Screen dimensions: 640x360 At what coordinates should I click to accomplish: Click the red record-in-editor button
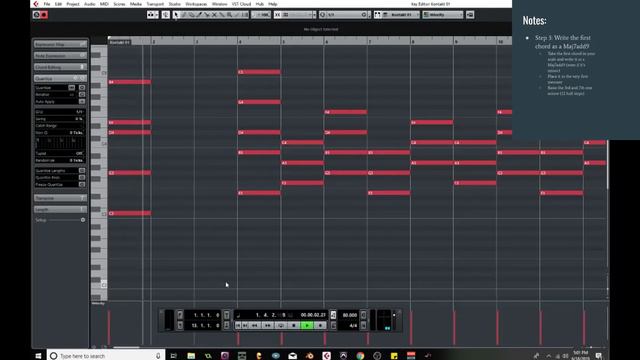pyautogui.click(x=44, y=15)
